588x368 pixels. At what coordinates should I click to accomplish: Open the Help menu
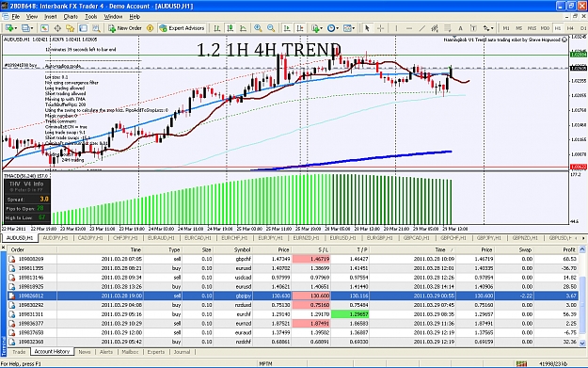tap(135, 17)
